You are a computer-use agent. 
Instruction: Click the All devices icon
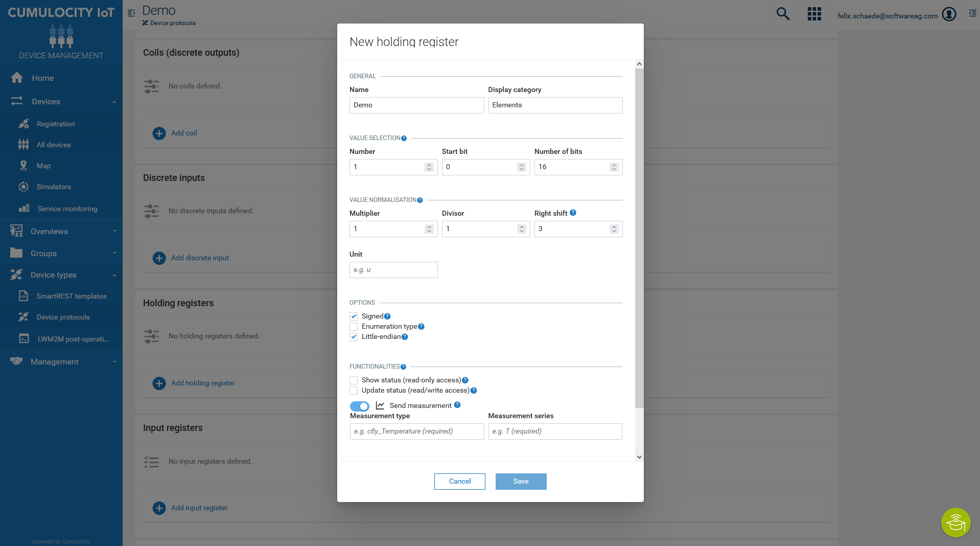(24, 145)
